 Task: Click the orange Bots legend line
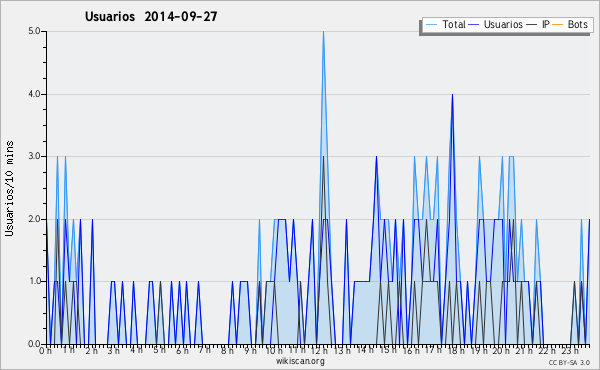[558, 25]
